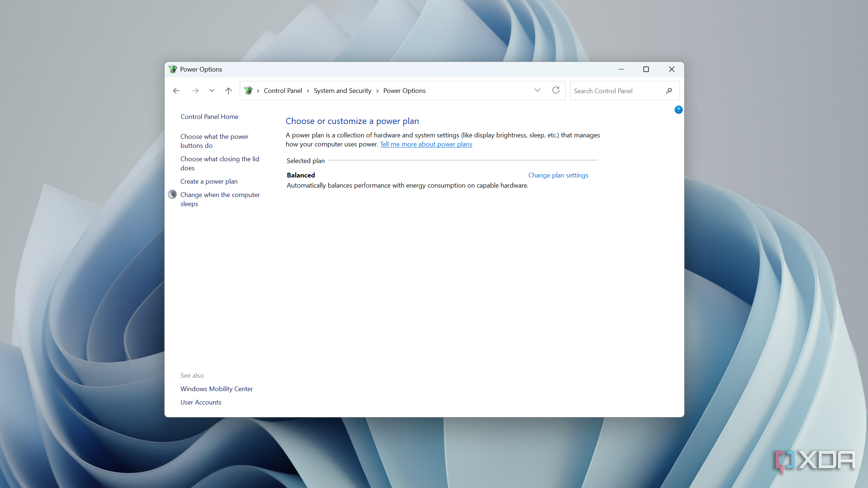868x488 pixels.
Task: Click the Power Options title bar icon
Action: point(173,69)
